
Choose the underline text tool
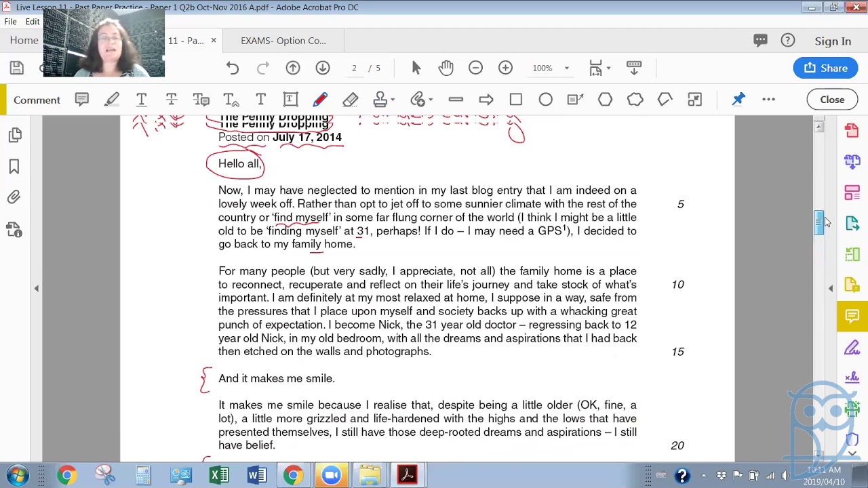point(142,100)
